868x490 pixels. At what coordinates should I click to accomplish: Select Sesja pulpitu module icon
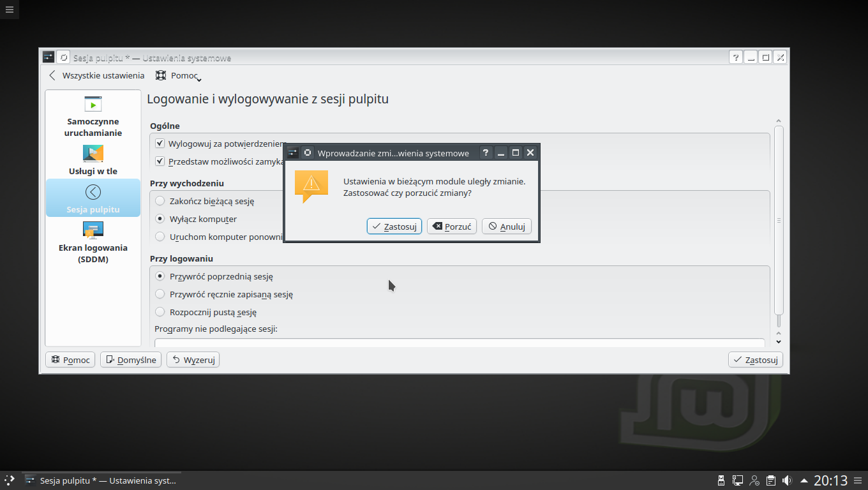pyautogui.click(x=93, y=192)
